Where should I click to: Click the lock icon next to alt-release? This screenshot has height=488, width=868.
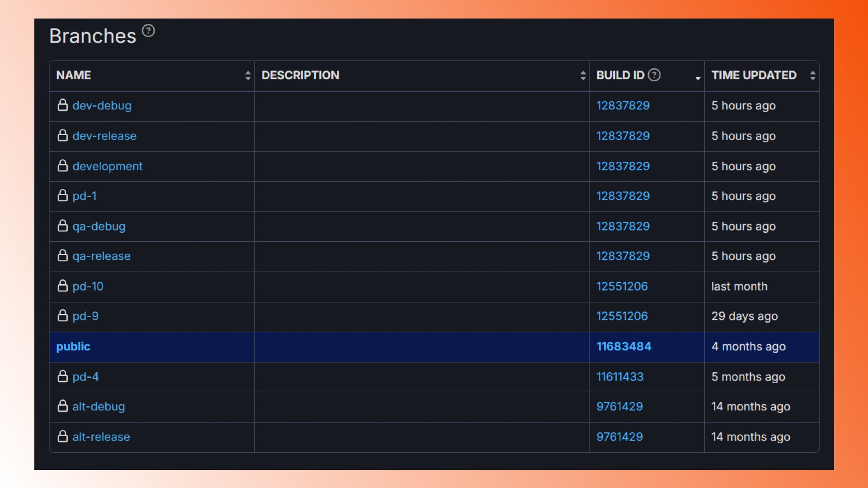coord(63,436)
